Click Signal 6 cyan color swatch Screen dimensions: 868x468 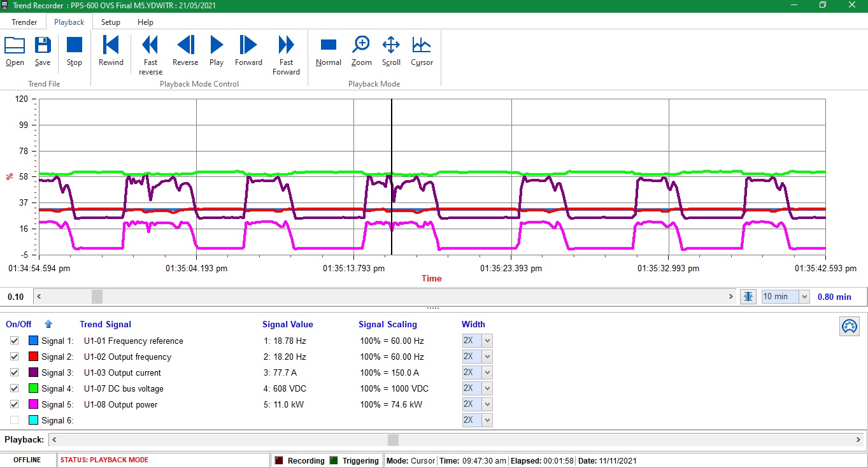33,420
